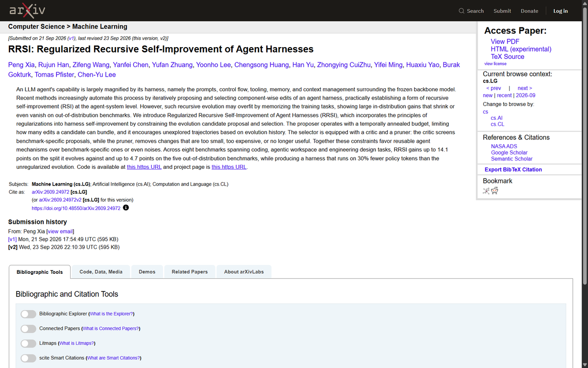Click the DOI info circle icon
This screenshot has width=588, height=368.
point(126,208)
